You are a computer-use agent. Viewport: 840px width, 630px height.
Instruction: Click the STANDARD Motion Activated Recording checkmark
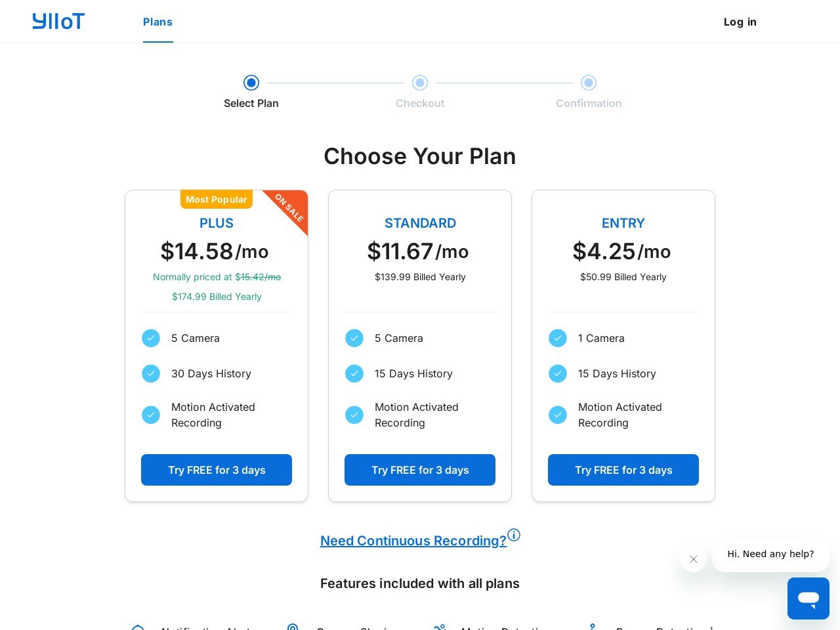(x=354, y=415)
